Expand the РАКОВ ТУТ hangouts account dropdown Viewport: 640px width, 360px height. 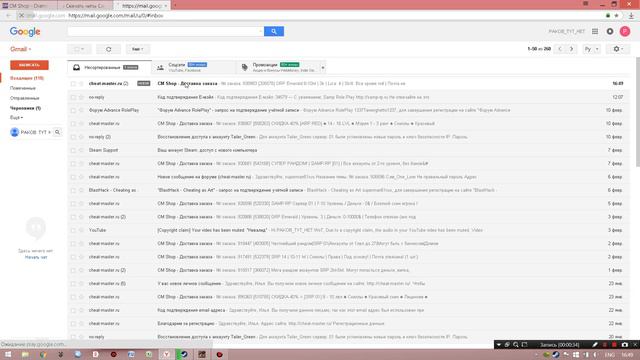click(49, 132)
